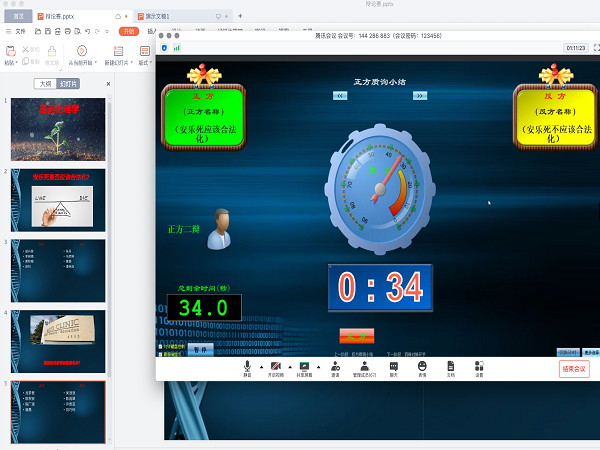The height and width of the screenshot is (450, 600).
Task: Click the Share Screen icon in meeting toolbar
Action: 304,368
